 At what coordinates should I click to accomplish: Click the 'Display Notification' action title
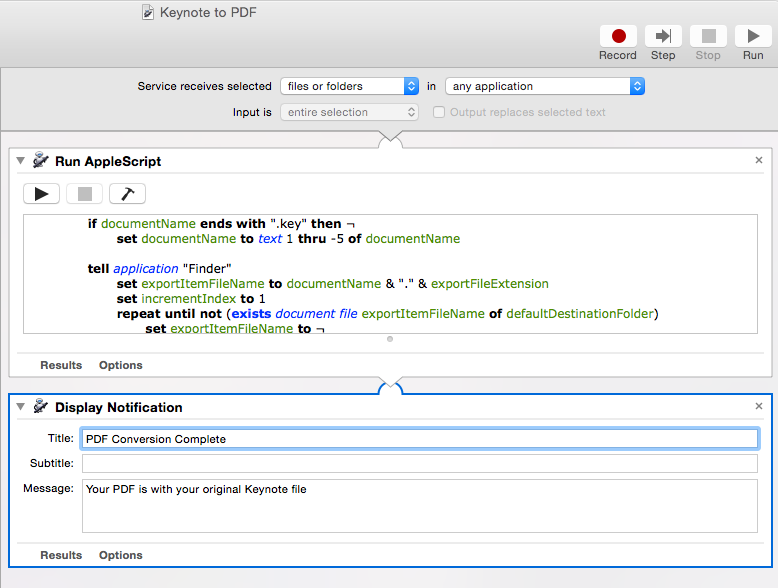click(119, 407)
